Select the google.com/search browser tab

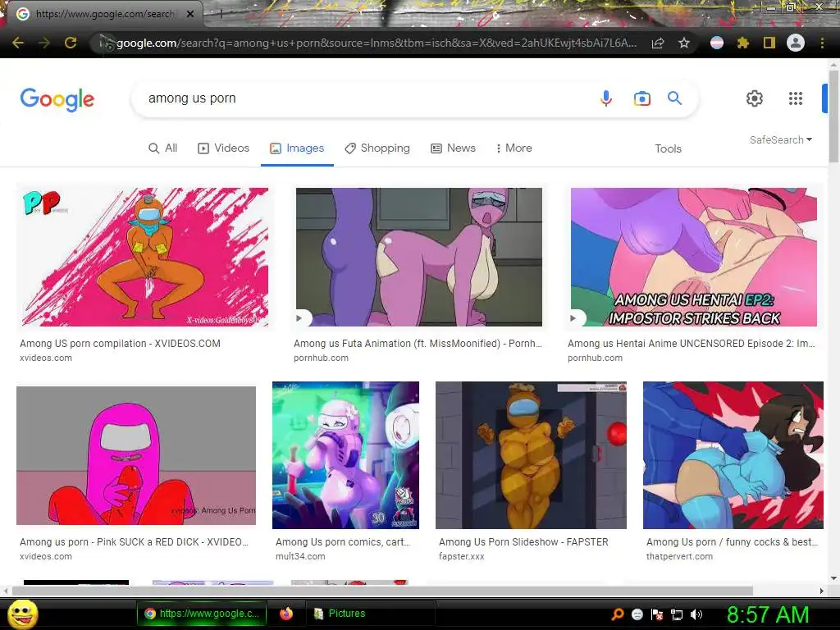tap(104, 14)
